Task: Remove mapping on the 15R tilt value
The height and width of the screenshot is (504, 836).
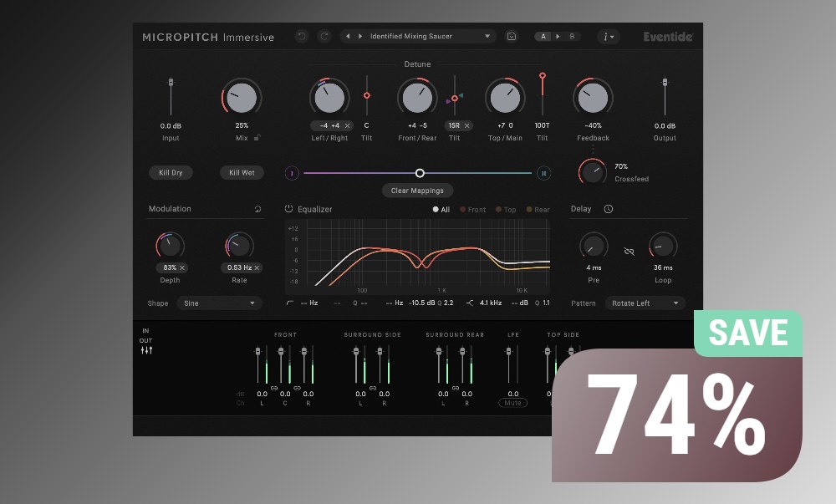Action: click(466, 125)
